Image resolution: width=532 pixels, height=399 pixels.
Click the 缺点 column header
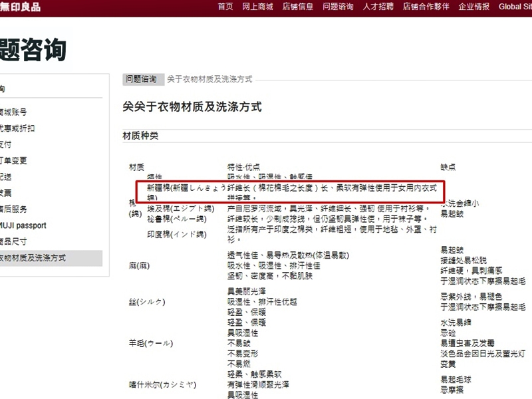coord(448,167)
